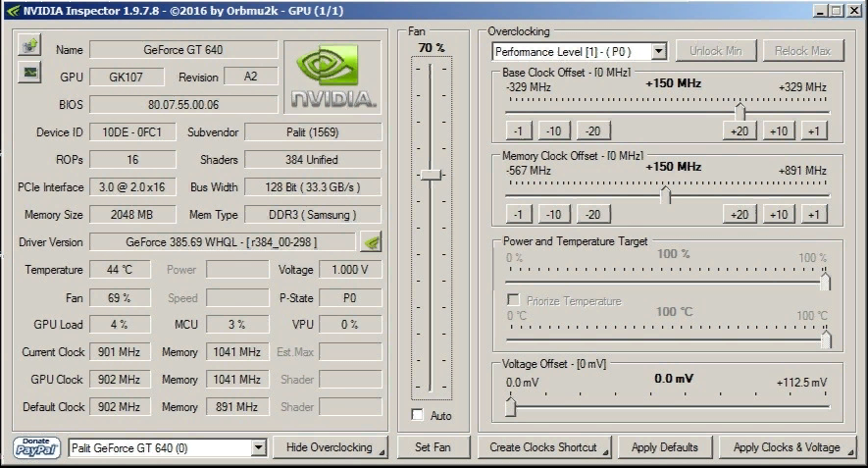Enable the Auto fan checkbox
The height and width of the screenshot is (468, 868).
(x=418, y=415)
